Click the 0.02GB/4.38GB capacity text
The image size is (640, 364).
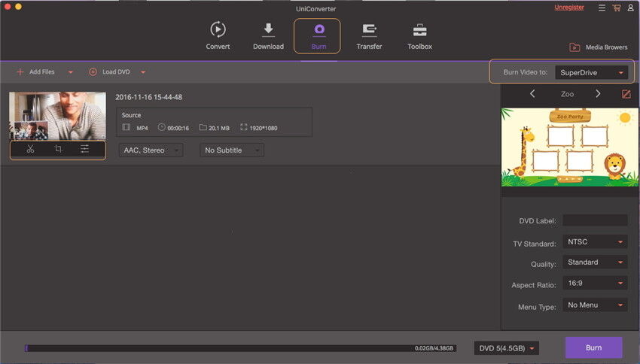point(434,348)
